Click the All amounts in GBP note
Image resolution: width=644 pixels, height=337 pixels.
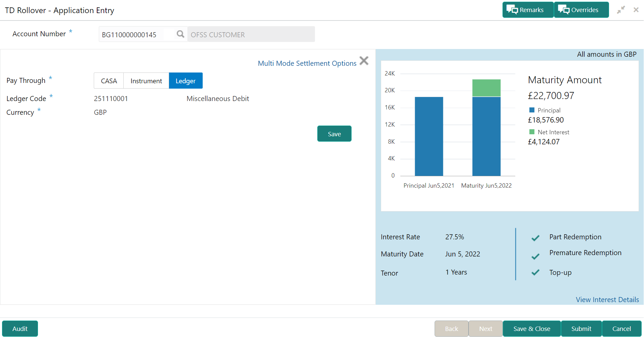click(x=607, y=54)
